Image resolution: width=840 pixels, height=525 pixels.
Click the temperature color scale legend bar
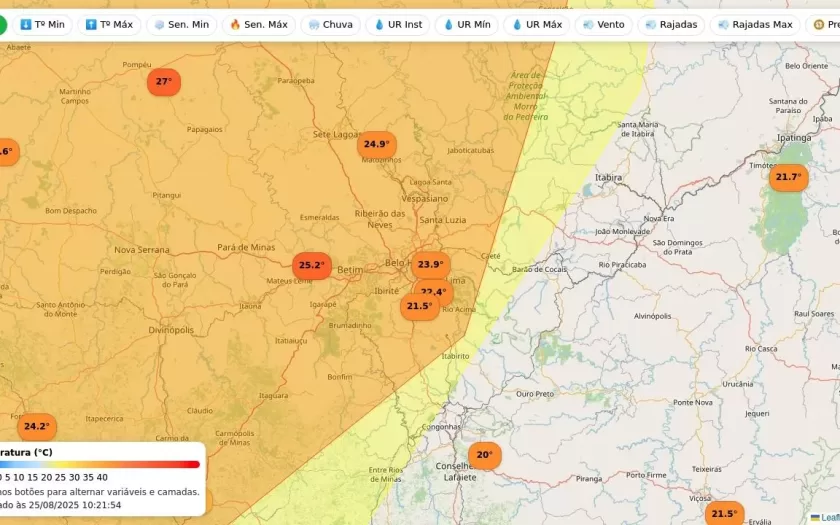100,464
